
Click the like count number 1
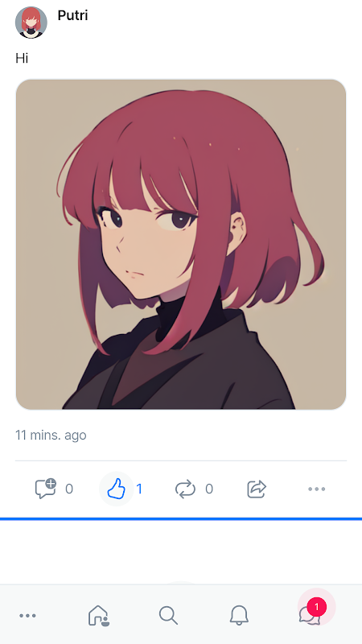139,489
